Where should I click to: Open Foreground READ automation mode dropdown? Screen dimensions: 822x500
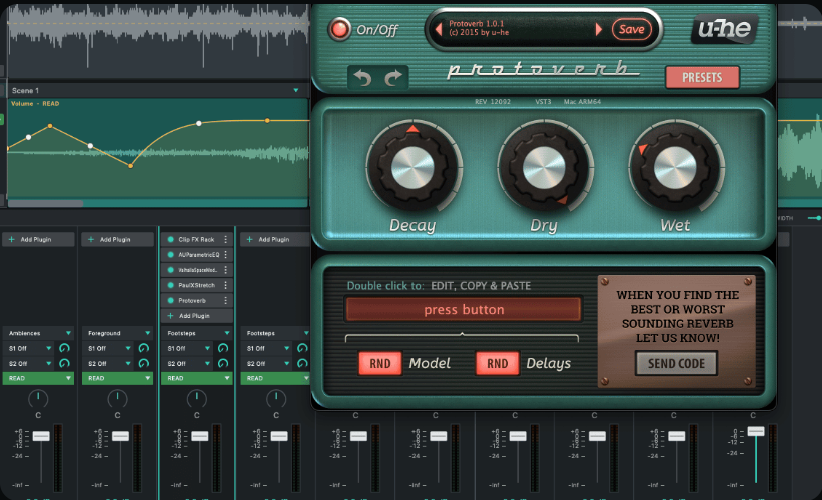[117, 378]
